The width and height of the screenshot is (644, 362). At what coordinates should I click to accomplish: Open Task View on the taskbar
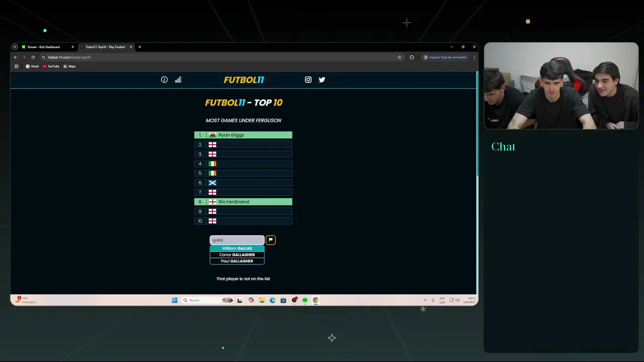[x=240, y=300]
